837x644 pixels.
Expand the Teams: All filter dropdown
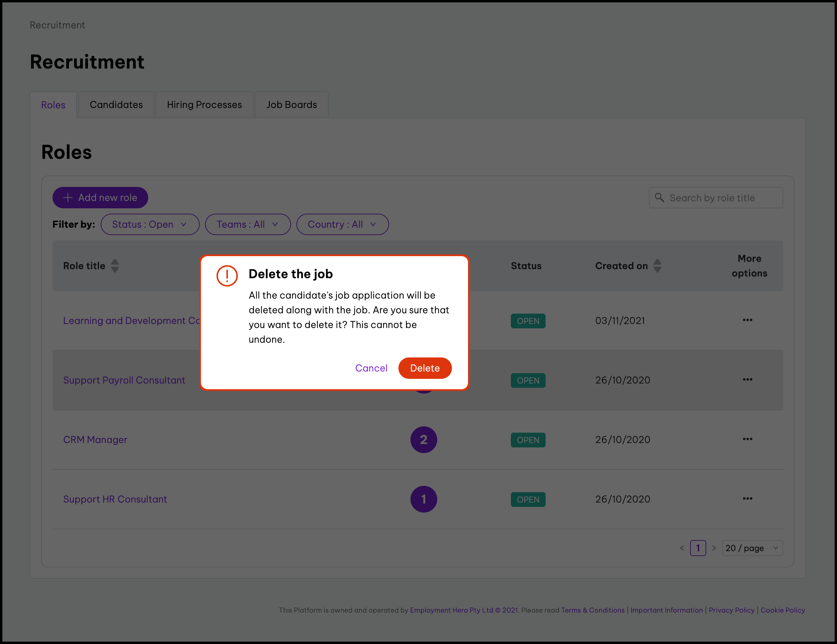[x=248, y=224]
